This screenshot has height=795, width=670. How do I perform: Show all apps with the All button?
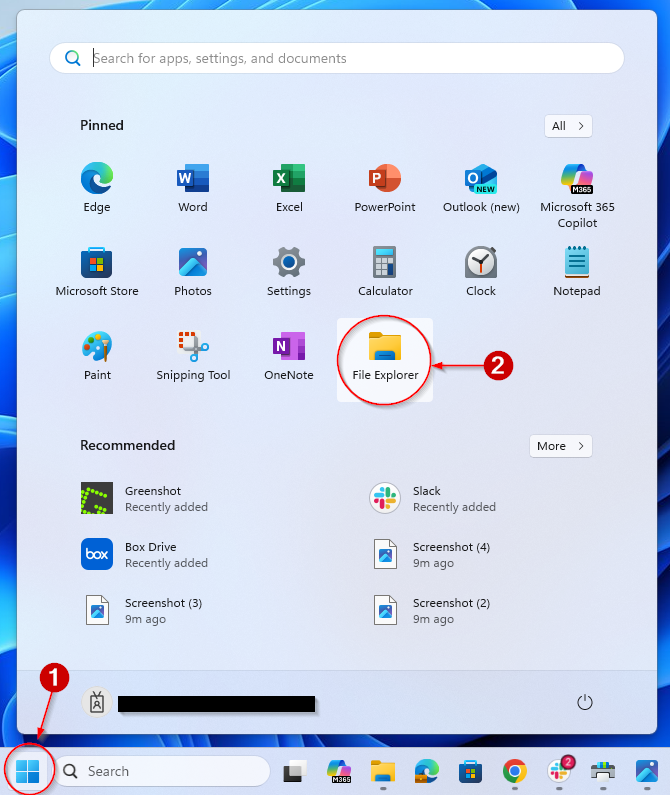tap(568, 126)
